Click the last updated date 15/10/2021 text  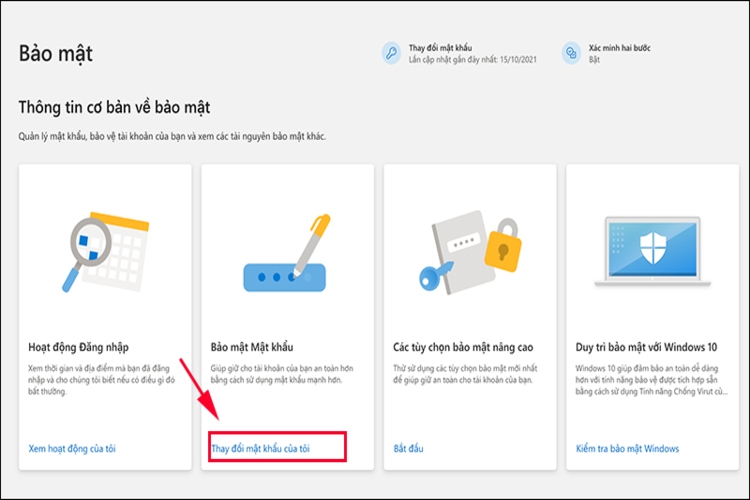point(473,60)
